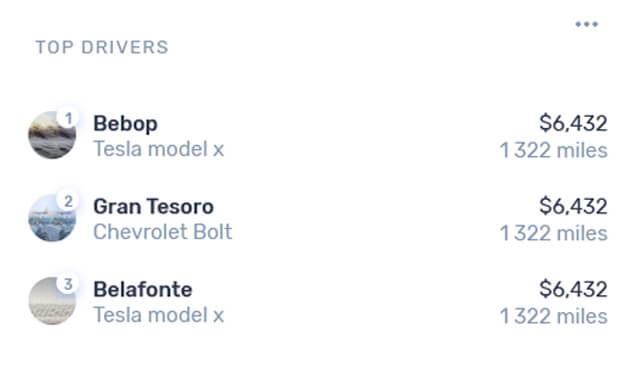Viewport: 633px width, 372px height.
Task: Open the three-dot options menu
Action: tap(586, 24)
